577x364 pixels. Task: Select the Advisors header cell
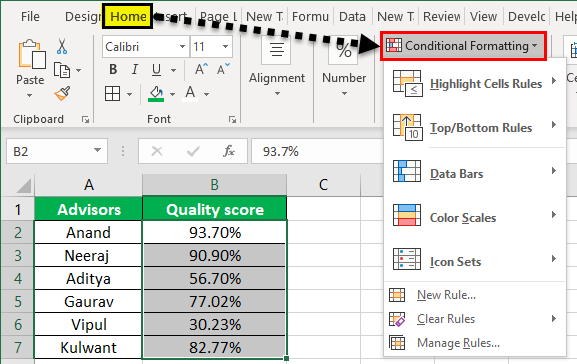tap(89, 209)
